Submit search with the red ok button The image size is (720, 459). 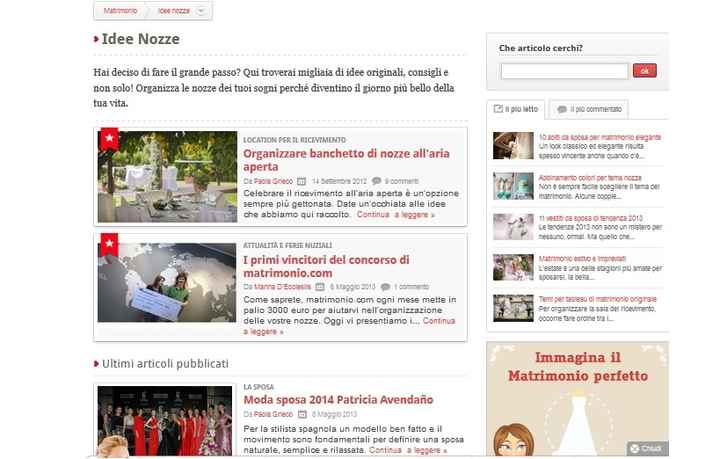coord(645,71)
